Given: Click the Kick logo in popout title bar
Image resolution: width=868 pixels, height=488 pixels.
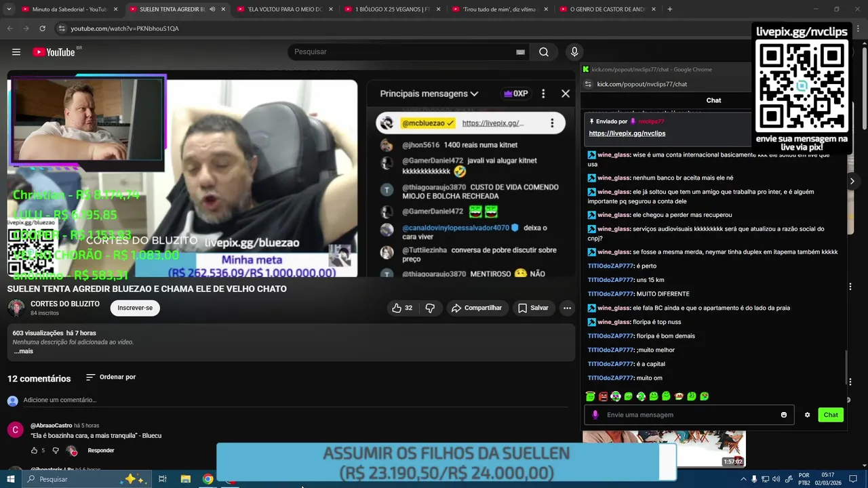Looking at the screenshot, I should point(586,69).
